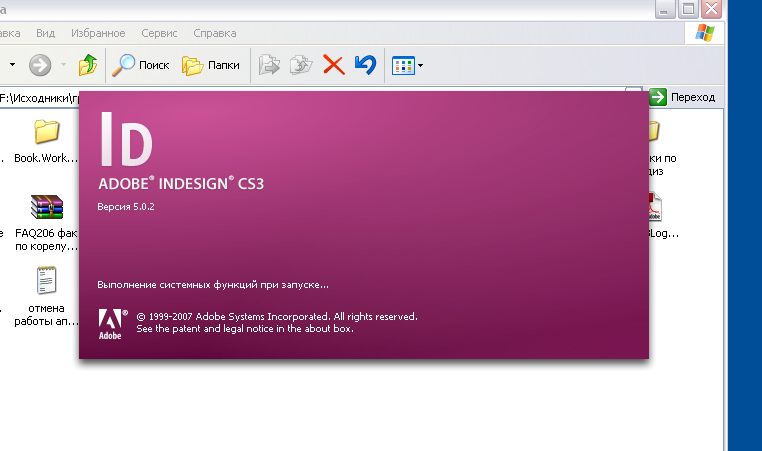The width and height of the screenshot is (762, 451).
Task: Select the отмена работы text file
Action: pos(46,296)
